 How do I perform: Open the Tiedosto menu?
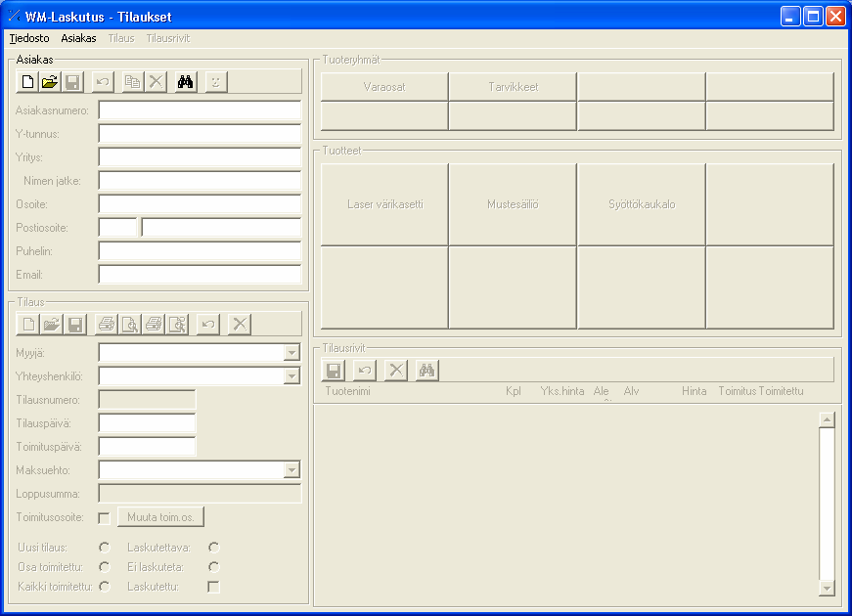(29, 38)
